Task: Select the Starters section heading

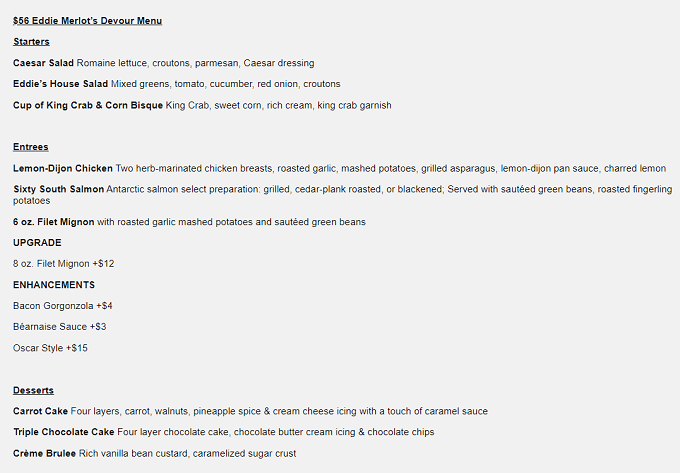Action: pos(31,42)
